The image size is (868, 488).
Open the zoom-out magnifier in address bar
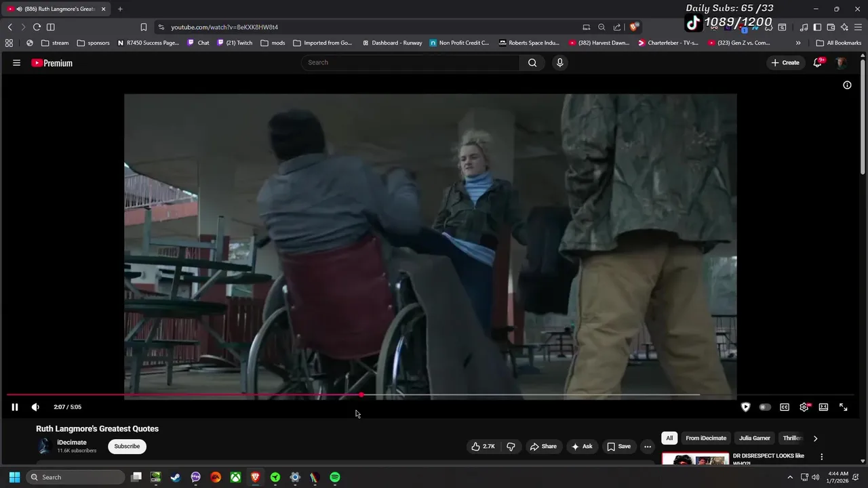coord(601,27)
